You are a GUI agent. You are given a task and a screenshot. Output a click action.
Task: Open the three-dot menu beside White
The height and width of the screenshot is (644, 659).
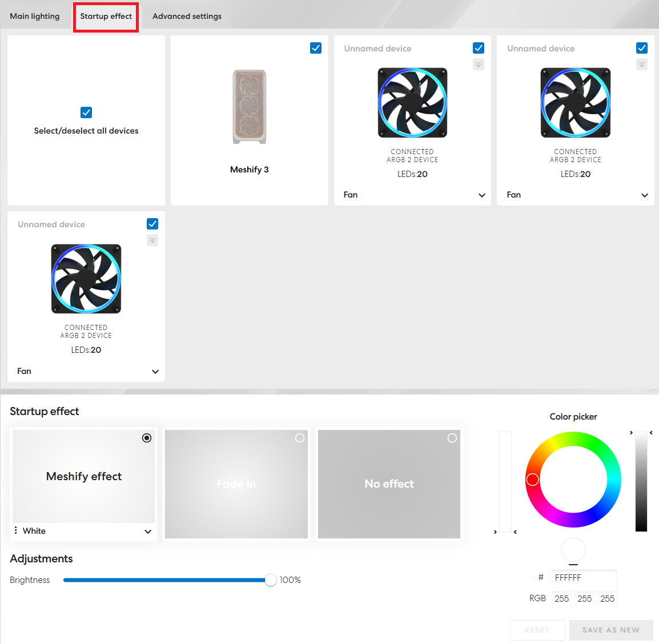[x=15, y=530]
